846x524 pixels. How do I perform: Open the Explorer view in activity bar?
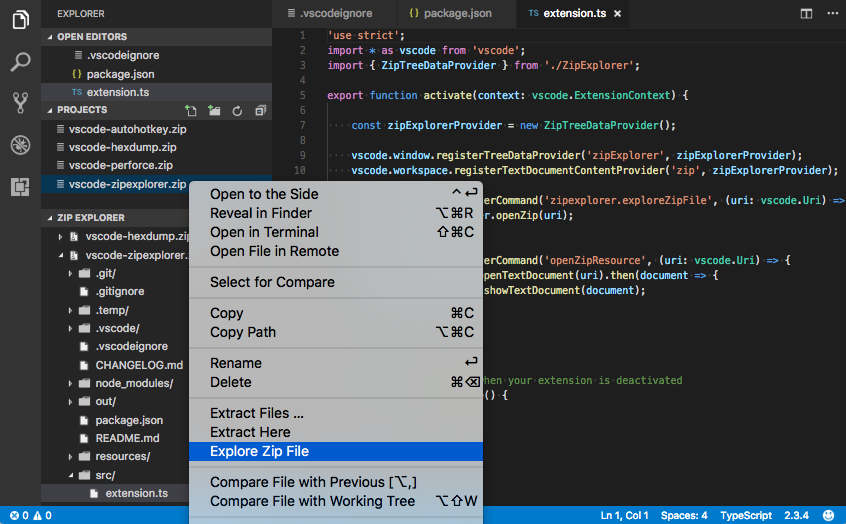pyautogui.click(x=21, y=20)
